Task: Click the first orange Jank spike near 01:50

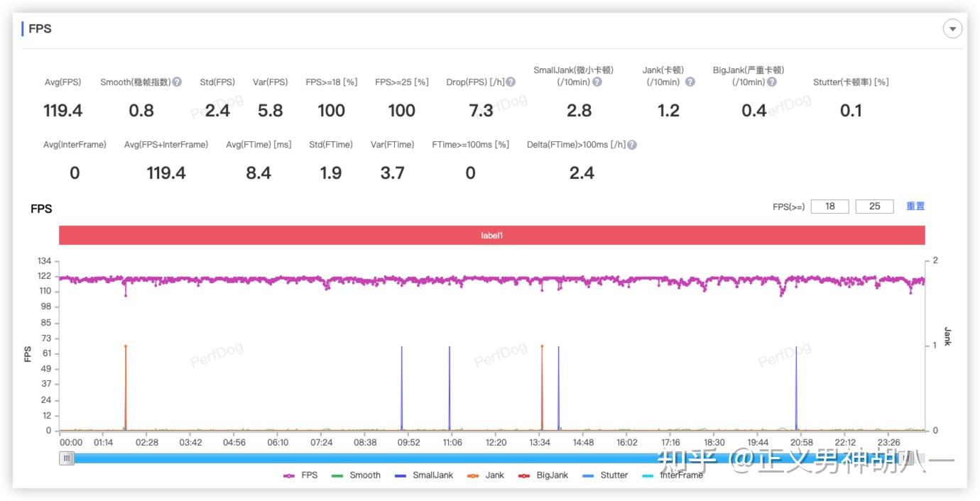Action: (126, 387)
